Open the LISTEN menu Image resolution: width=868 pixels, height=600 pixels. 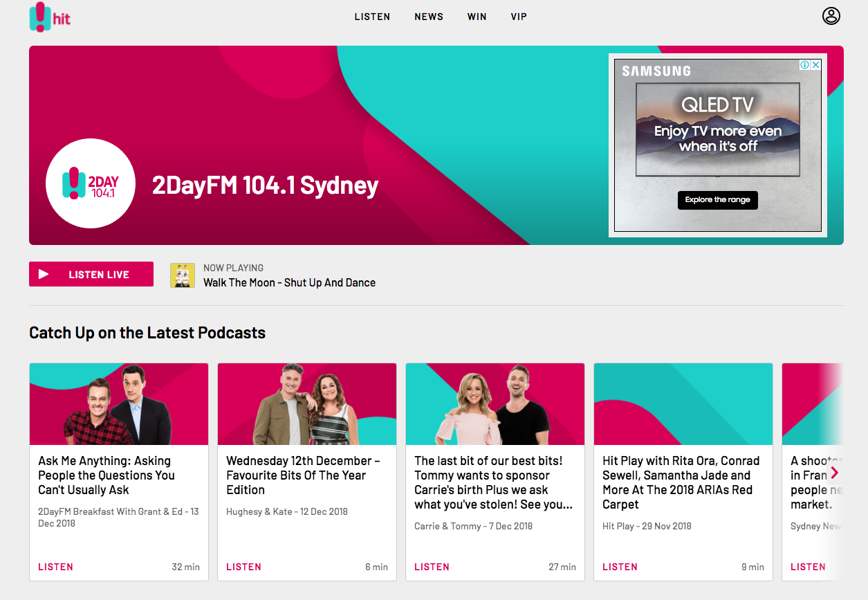pyautogui.click(x=373, y=17)
